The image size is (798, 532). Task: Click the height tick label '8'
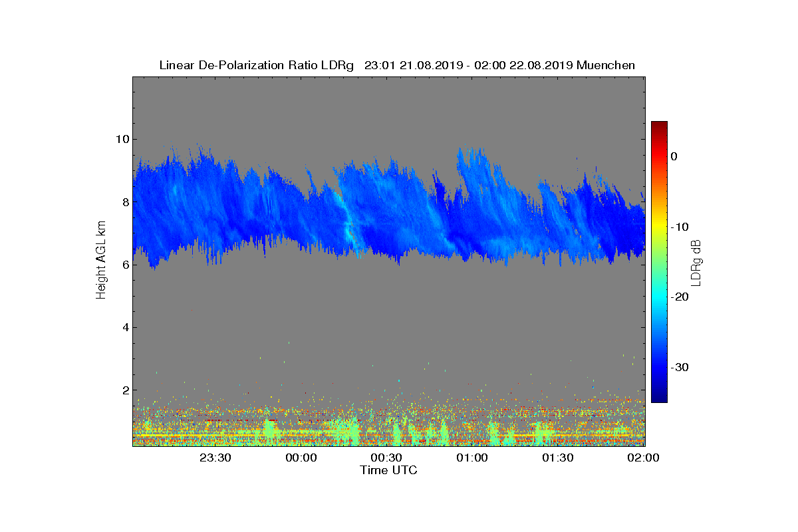126,201
